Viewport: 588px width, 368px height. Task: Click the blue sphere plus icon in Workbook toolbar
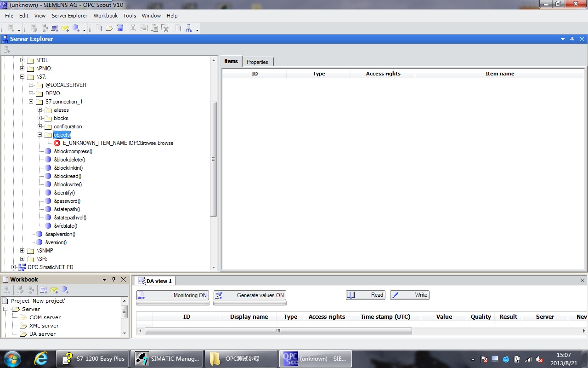coord(65,290)
